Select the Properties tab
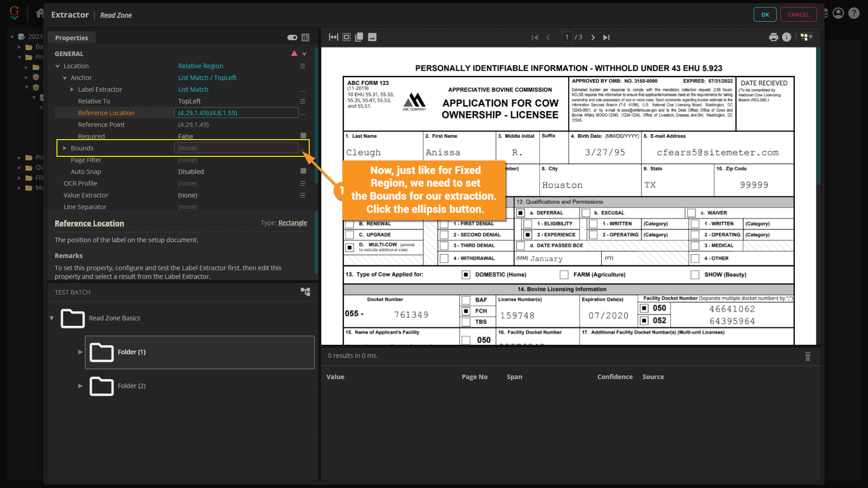Viewport: 868px width, 488px height. [71, 38]
